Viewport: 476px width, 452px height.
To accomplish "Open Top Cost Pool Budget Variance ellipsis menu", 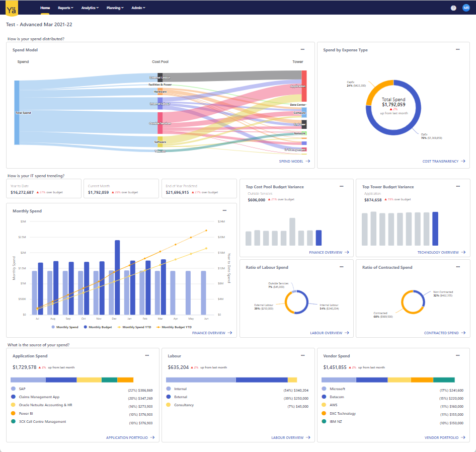I will click(341, 186).
